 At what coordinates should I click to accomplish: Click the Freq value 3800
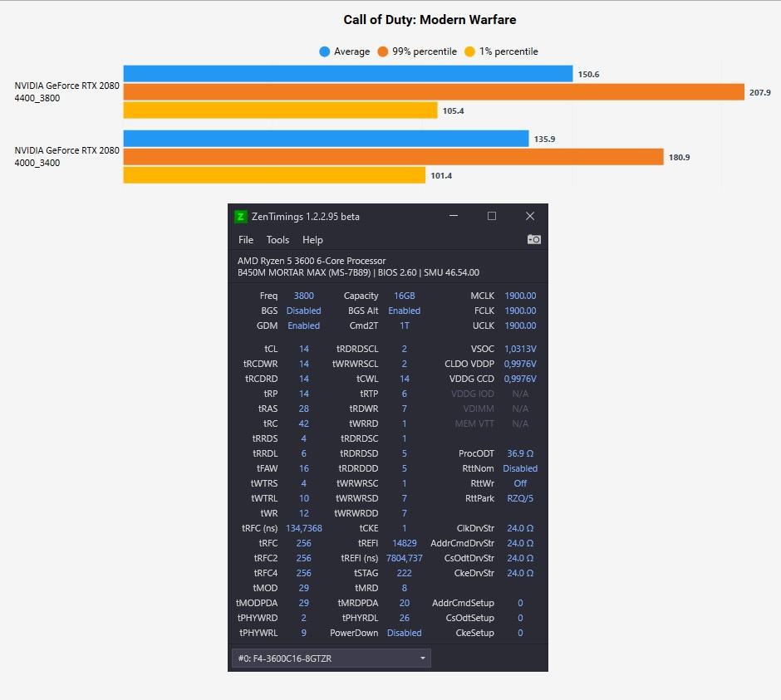(304, 296)
